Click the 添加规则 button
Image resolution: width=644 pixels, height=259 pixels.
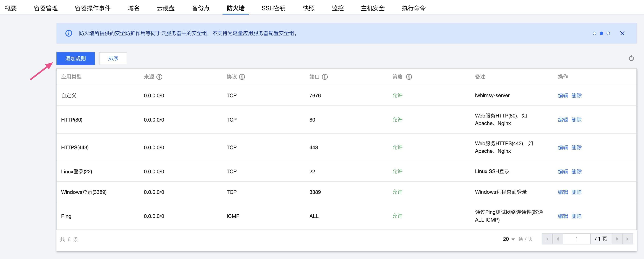(x=75, y=58)
